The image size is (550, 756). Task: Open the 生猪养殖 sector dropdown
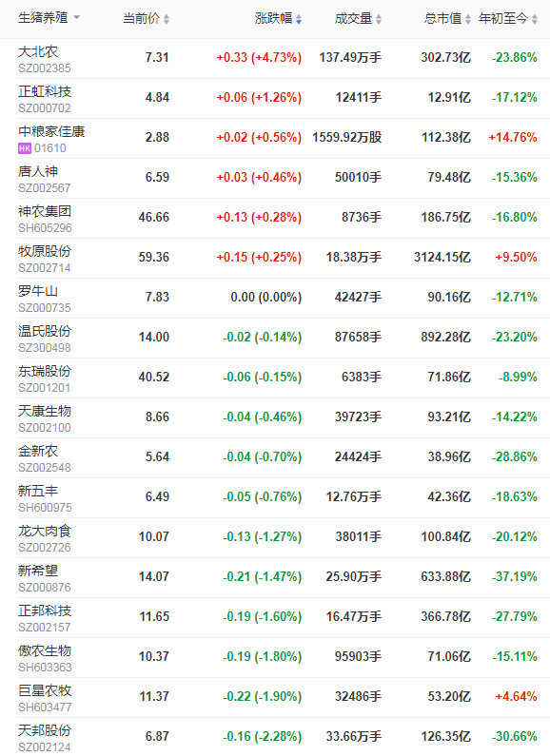pos(49,18)
